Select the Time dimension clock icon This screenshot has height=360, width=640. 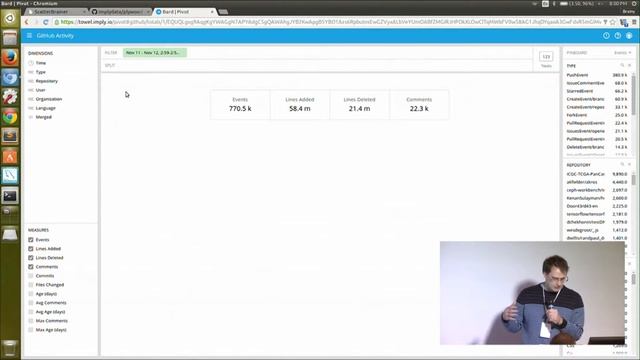[x=31, y=63]
